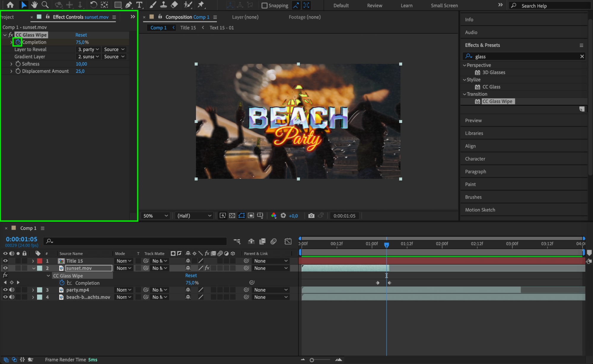
Task: Select the Hand tool in toolbar
Action: [34, 5]
